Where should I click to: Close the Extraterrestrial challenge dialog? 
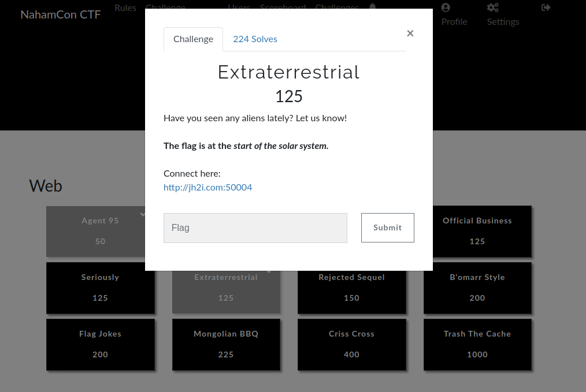(410, 33)
